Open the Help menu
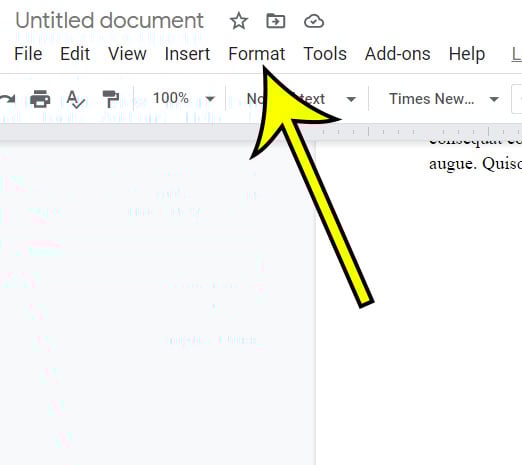The width and height of the screenshot is (522, 465). tap(467, 54)
